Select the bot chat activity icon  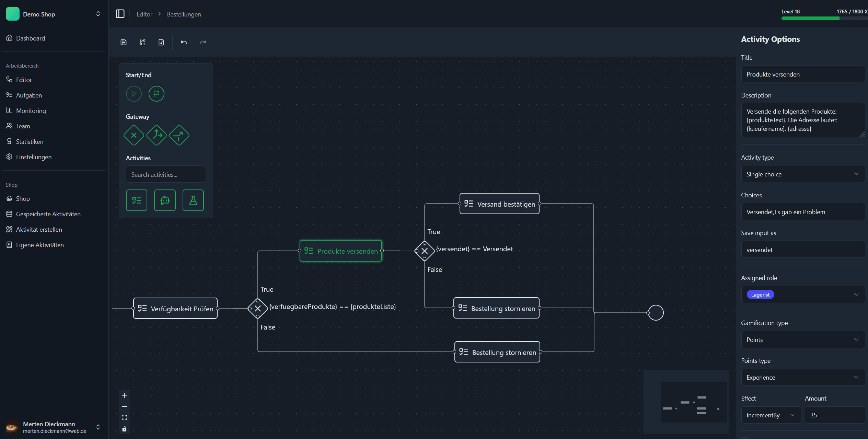[165, 200]
